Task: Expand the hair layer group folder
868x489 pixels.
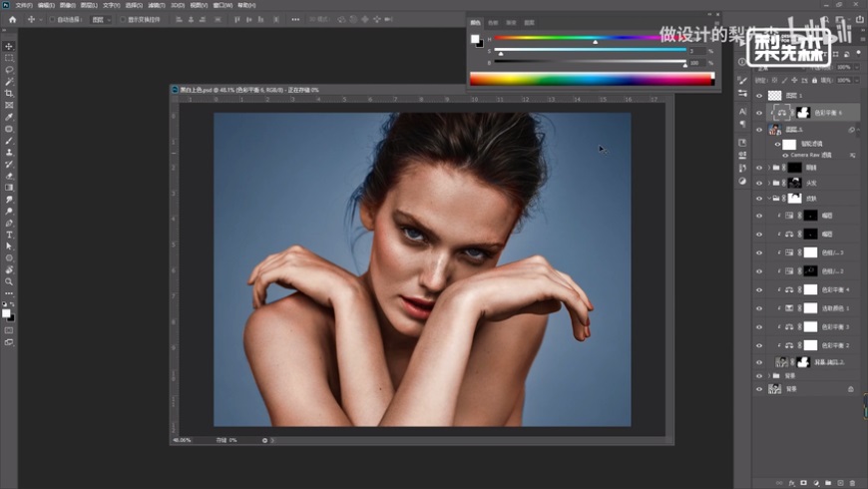Action: pyautogui.click(x=768, y=183)
